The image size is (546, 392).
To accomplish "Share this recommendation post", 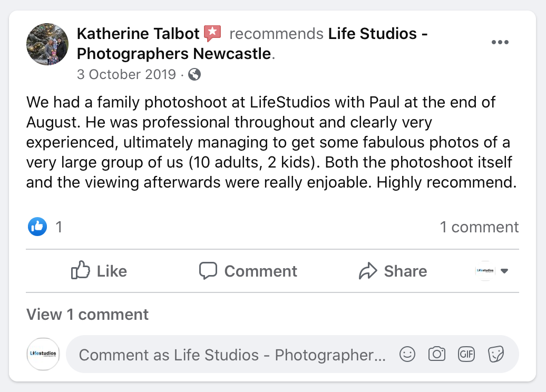I will pyautogui.click(x=393, y=271).
